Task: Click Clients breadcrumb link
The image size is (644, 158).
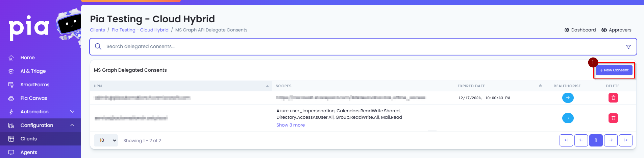Action: point(97,30)
